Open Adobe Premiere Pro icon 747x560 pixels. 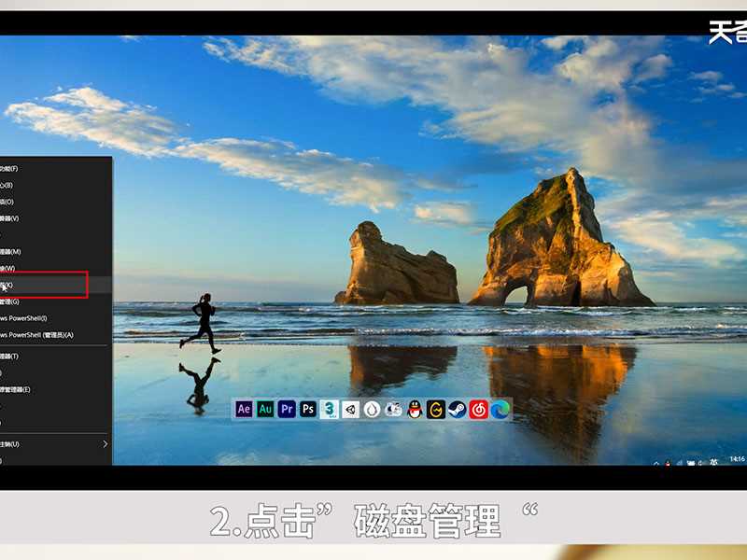(x=287, y=409)
